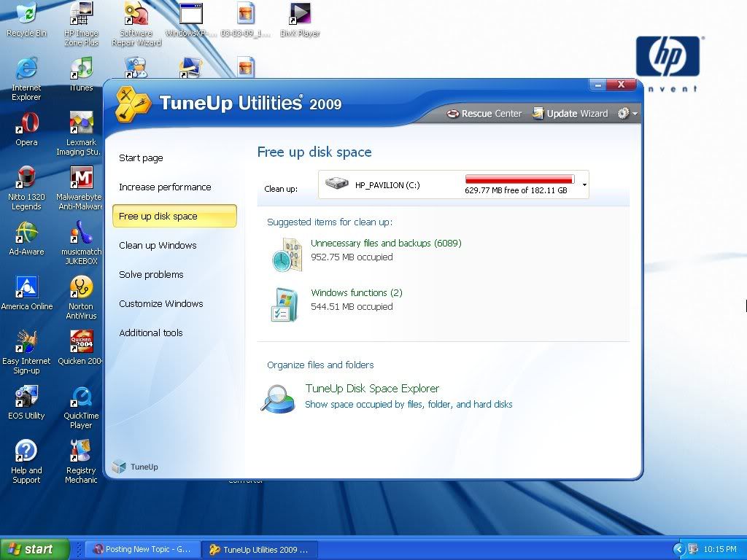
Task: Open Customize Windows category
Action: pyautogui.click(x=161, y=304)
